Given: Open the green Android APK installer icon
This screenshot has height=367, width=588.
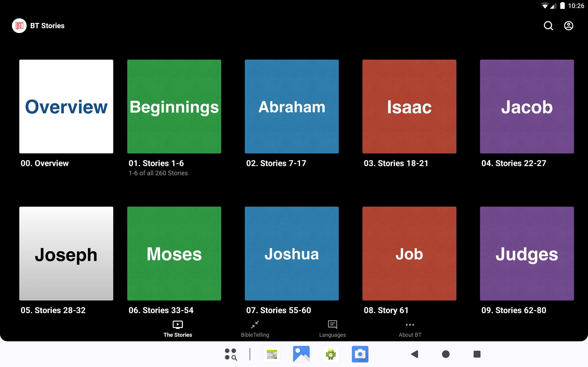Looking at the screenshot, I should [331, 354].
